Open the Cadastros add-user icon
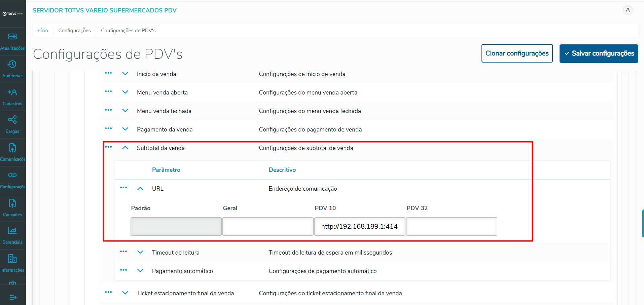Image resolution: width=644 pixels, height=305 pixels. tap(12, 92)
